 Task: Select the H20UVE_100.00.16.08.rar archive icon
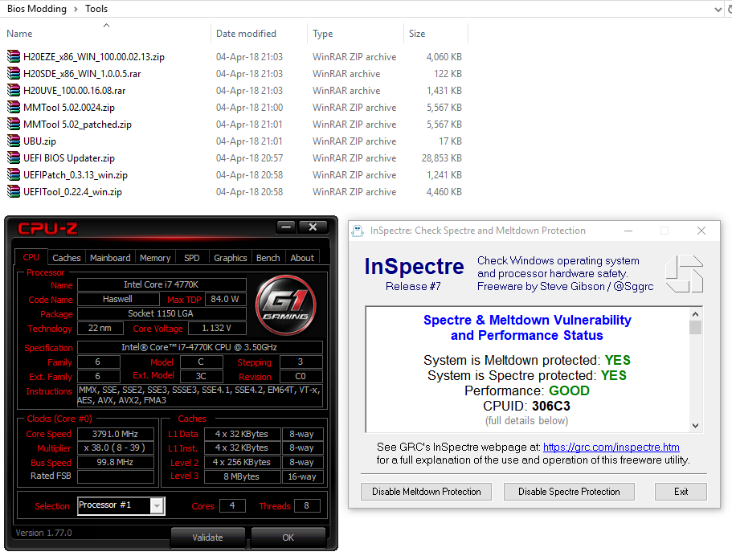point(14,90)
